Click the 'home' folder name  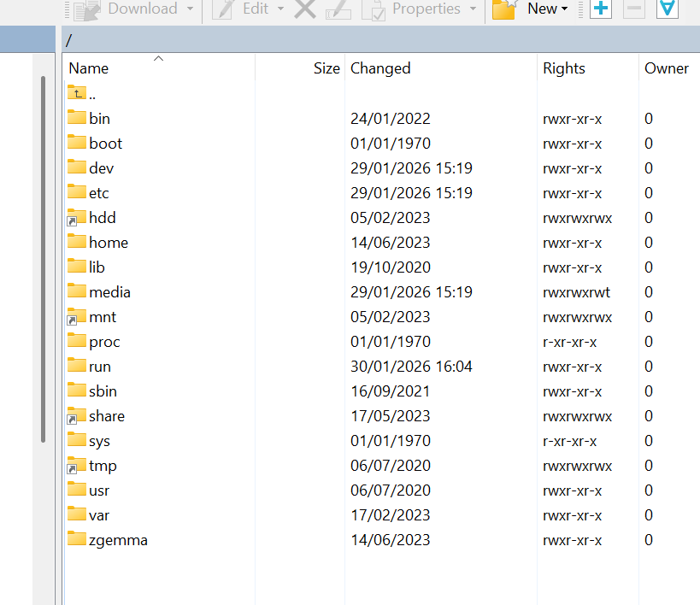coord(109,243)
